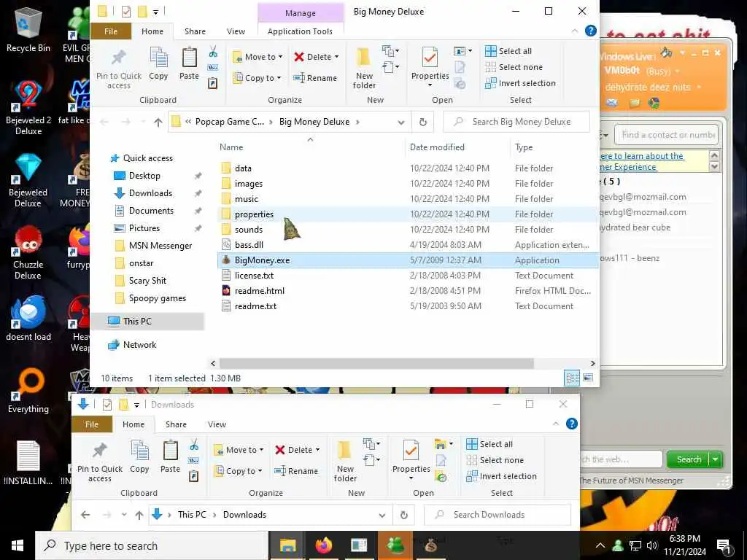Open Everything desktop shortcut
This screenshot has width=747, height=560.
(x=28, y=391)
